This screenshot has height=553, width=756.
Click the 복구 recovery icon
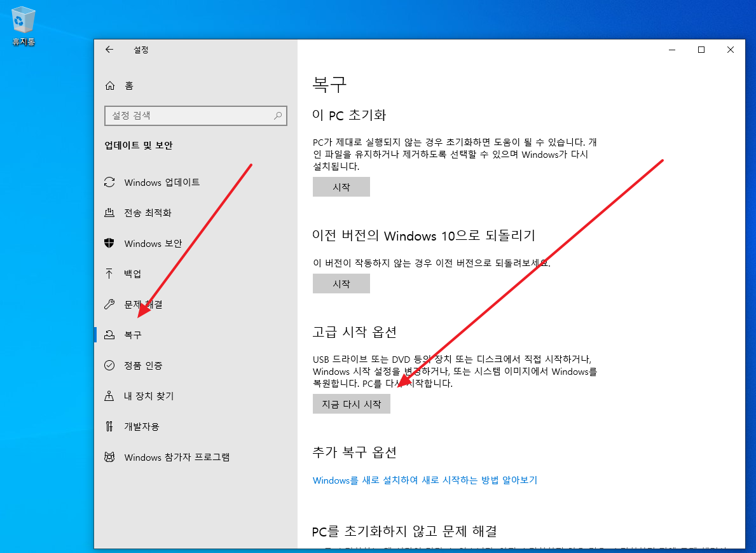(109, 334)
